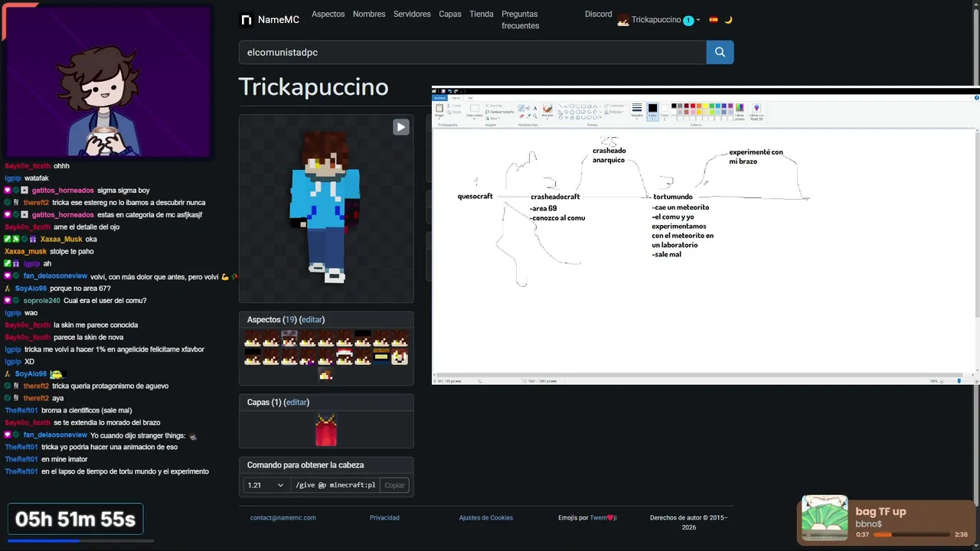Click Editar con Paint 3D icon
The image size is (980, 551).
coord(756,112)
